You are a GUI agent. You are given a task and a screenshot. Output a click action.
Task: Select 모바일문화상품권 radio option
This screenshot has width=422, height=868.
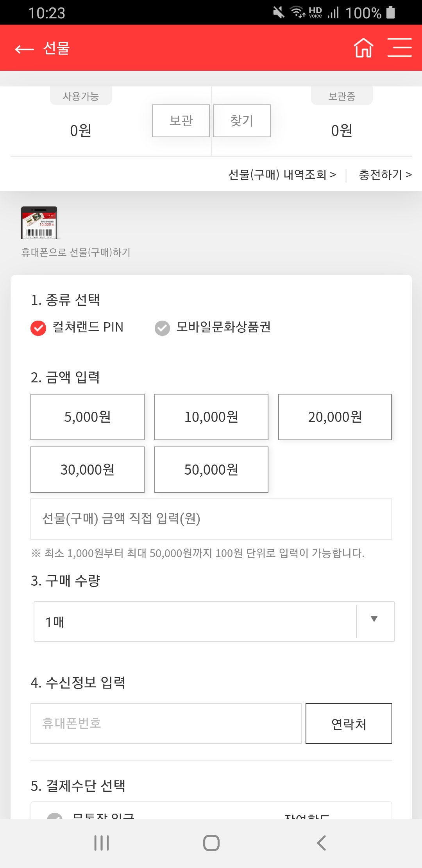(x=213, y=327)
